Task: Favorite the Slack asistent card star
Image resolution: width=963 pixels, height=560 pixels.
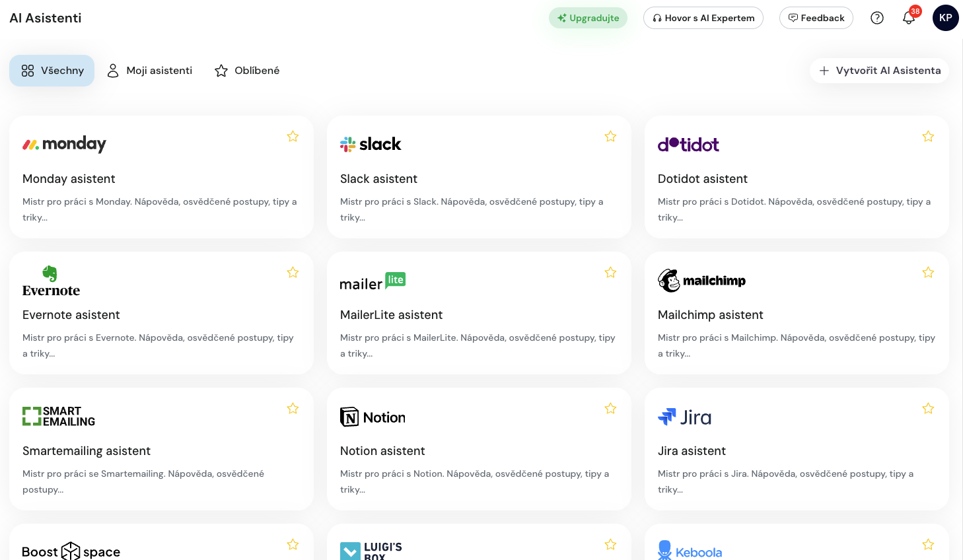Action: (610, 136)
